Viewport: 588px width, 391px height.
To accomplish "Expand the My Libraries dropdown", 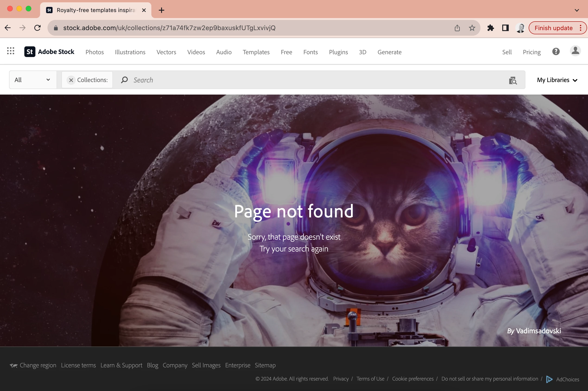I will (557, 80).
